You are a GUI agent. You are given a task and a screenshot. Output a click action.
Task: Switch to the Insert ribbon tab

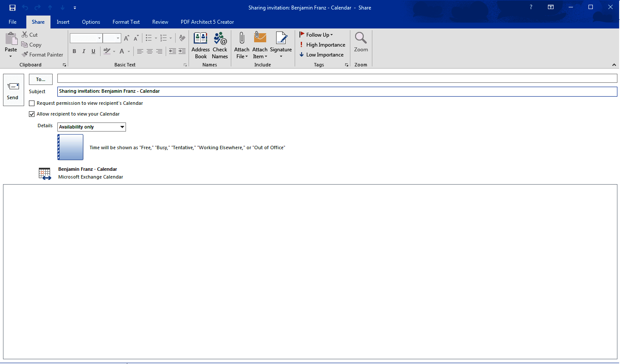63,22
